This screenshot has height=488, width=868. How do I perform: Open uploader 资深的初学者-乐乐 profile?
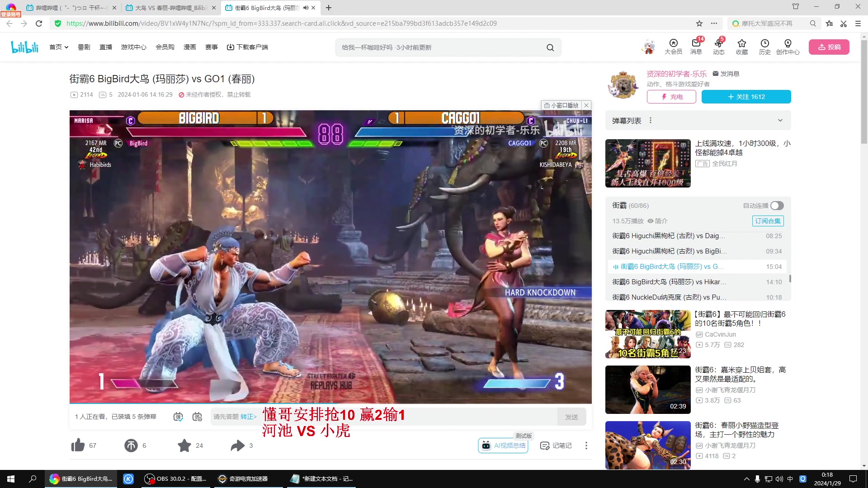(676, 74)
